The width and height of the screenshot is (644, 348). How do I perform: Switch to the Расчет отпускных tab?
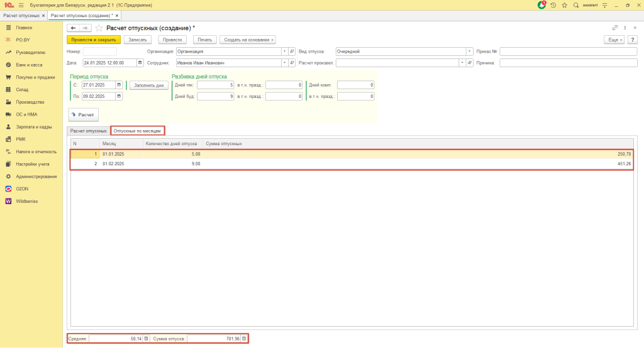coord(88,131)
